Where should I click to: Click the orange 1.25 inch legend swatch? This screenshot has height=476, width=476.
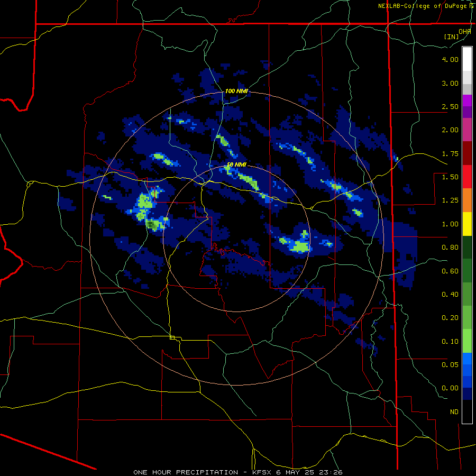pyautogui.click(x=467, y=200)
